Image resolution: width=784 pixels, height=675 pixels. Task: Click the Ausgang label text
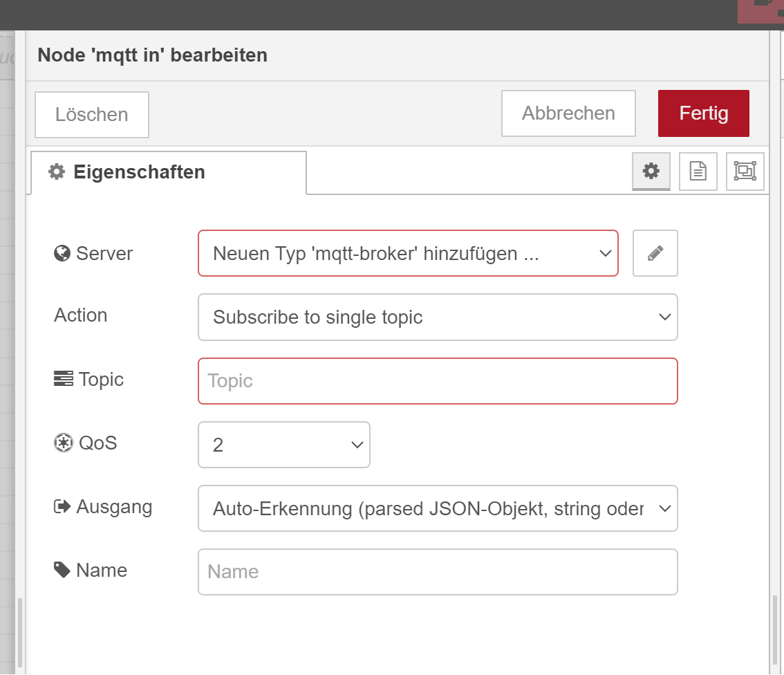pos(114,507)
